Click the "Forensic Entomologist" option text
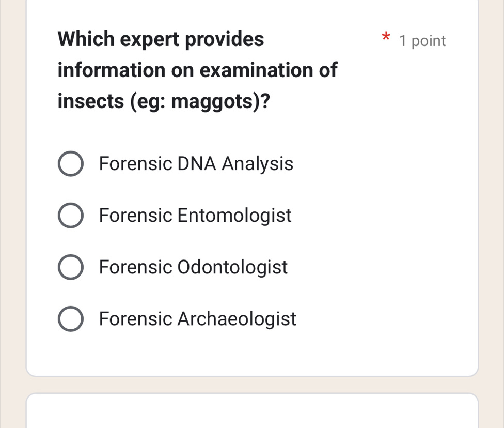This screenshot has width=504, height=428. click(x=195, y=216)
